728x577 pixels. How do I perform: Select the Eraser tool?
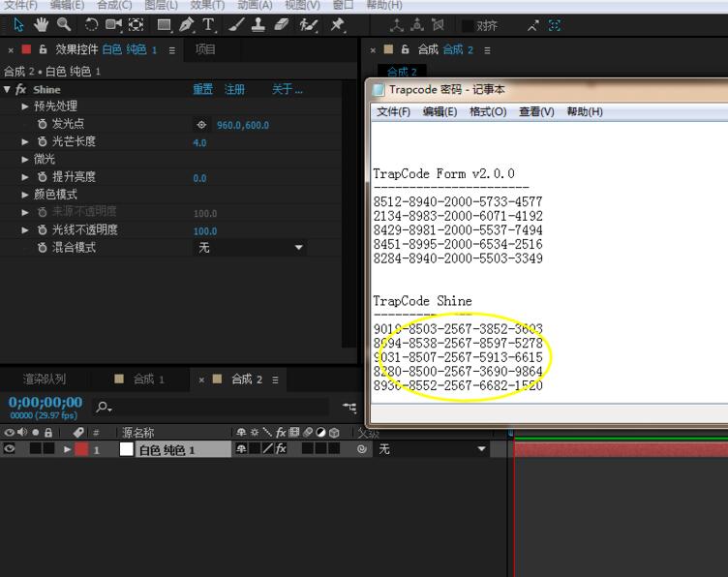pos(283,24)
